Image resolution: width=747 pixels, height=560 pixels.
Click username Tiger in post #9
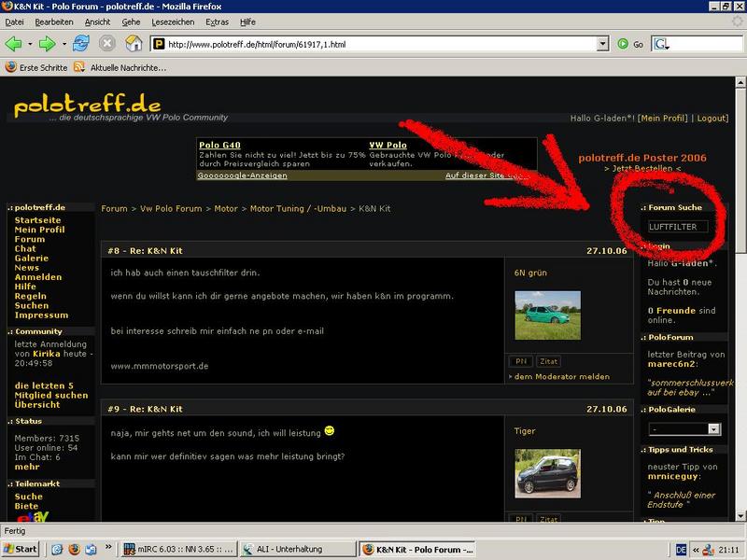tap(525, 431)
